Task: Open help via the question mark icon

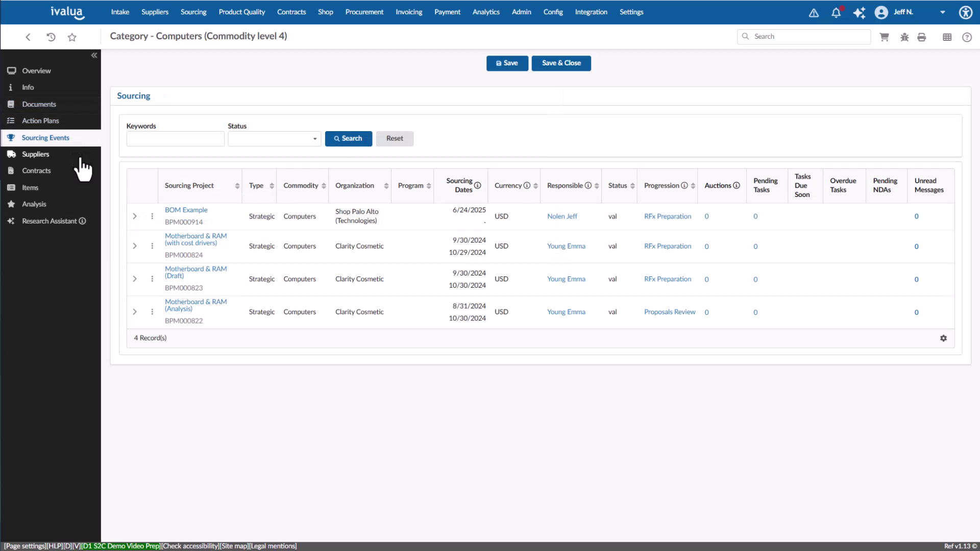Action: 967,37
